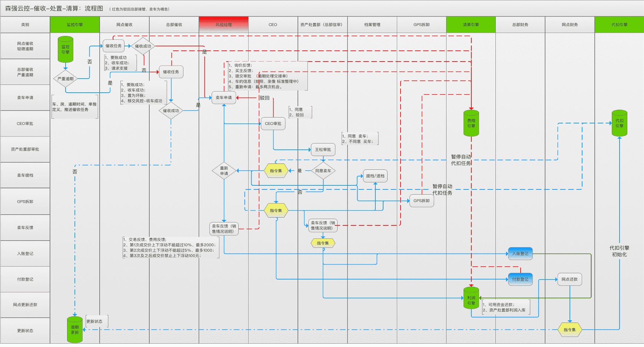Select the 同意卖车 decision diamond

point(323,171)
